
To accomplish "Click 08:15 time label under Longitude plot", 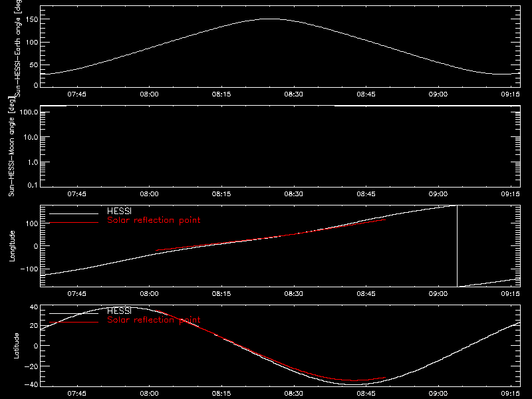I will (221, 294).
